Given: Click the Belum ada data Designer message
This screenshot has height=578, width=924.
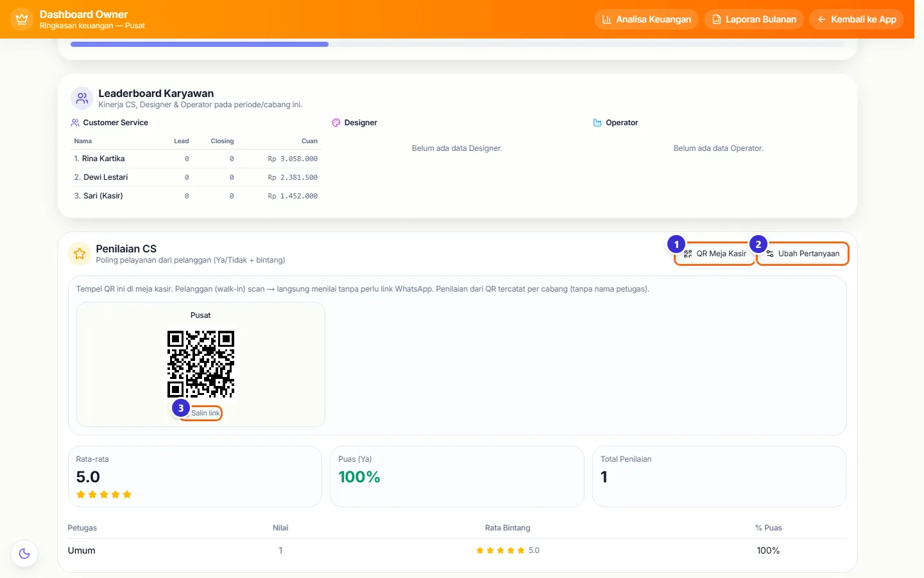Looking at the screenshot, I should pos(457,148).
